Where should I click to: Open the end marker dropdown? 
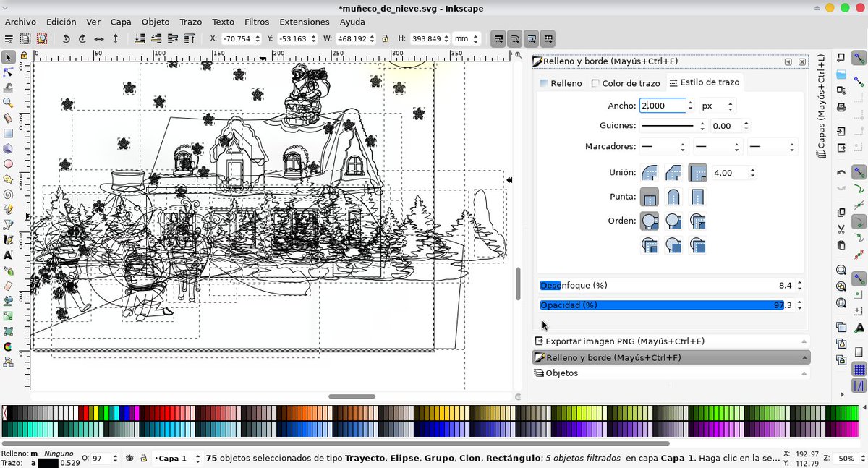(x=771, y=147)
